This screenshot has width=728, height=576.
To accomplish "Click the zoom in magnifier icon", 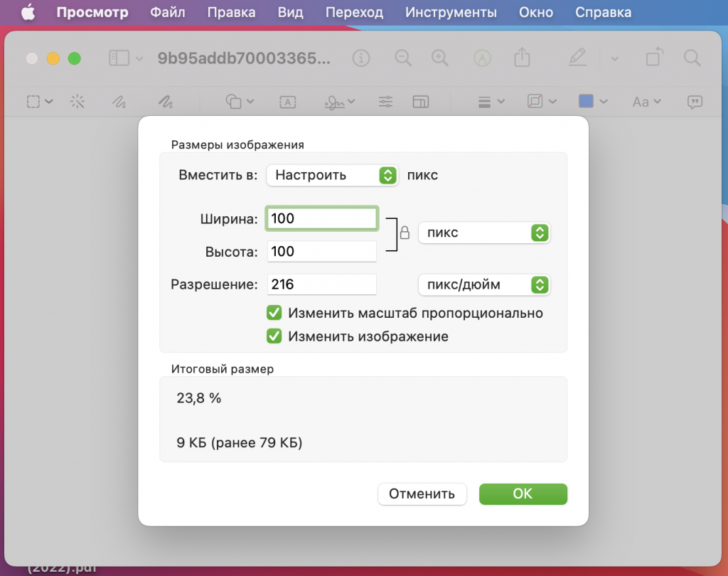I will point(441,58).
